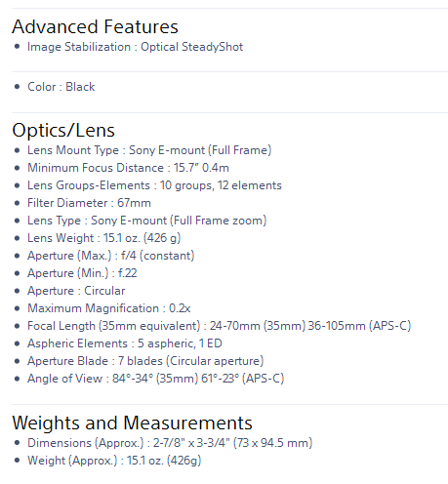Select the Focal Length 35mm equivalent line
The image size is (448, 484).
pos(220,326)
